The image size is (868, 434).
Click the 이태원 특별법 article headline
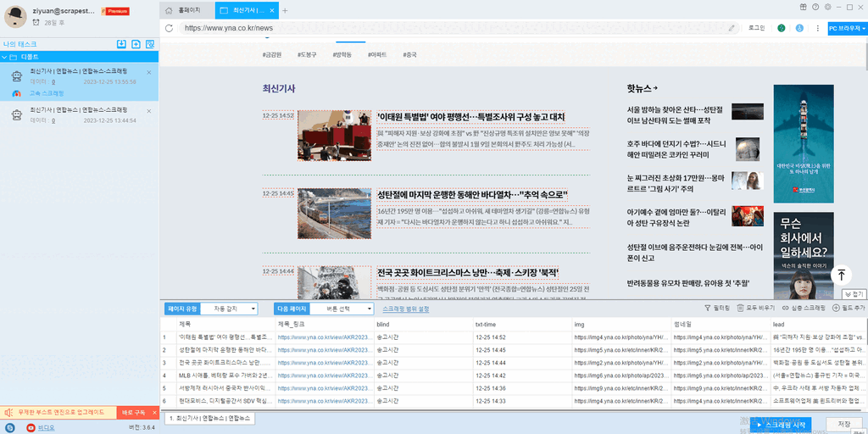click(x=470, y=117)
